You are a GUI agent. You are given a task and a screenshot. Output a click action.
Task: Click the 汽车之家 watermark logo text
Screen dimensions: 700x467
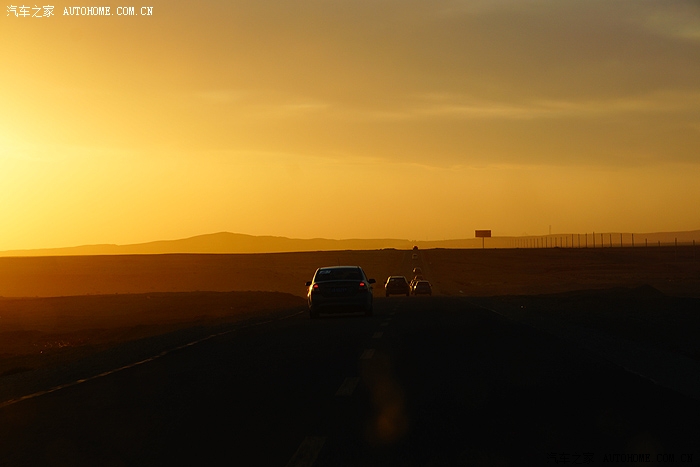(30, 11)
